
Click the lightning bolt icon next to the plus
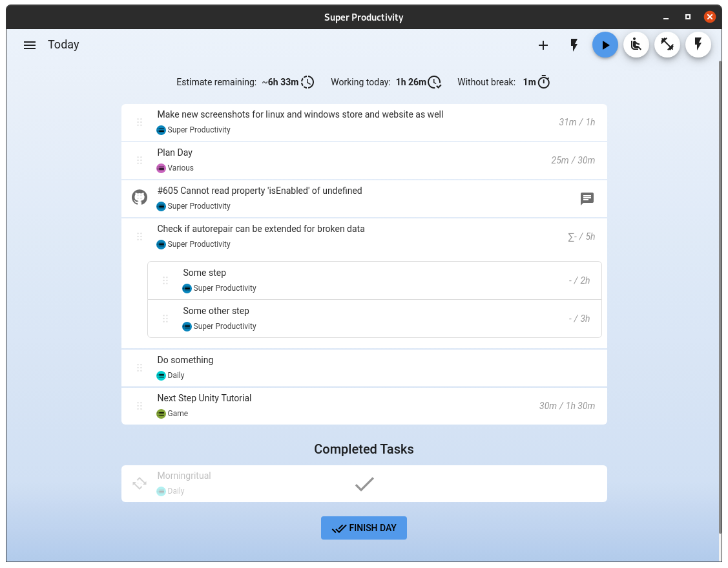point(574,45)
